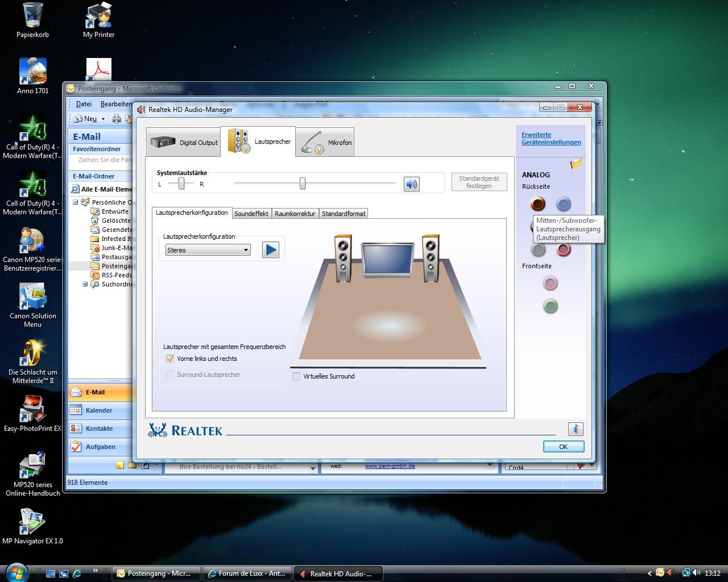Click the Realtek crab logo
Screen dimensions: 728x582
(x=158, y=430)
